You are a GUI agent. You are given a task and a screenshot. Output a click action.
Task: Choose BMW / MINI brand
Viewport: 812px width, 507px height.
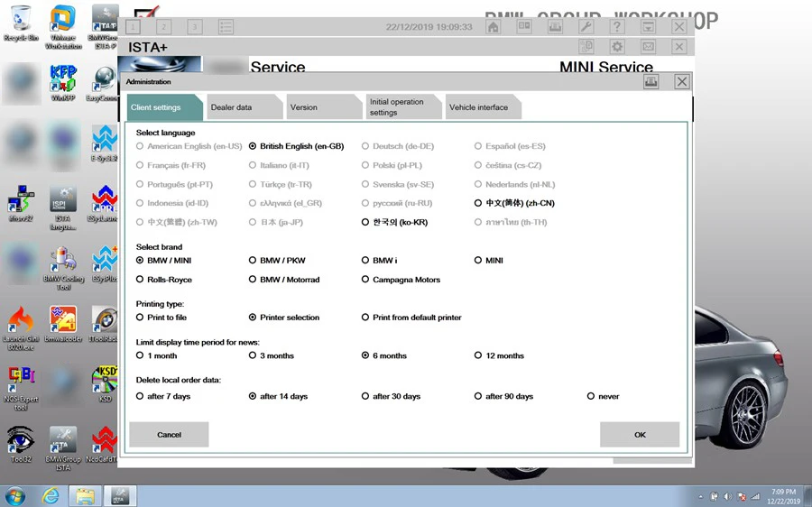tap(163, 261)
